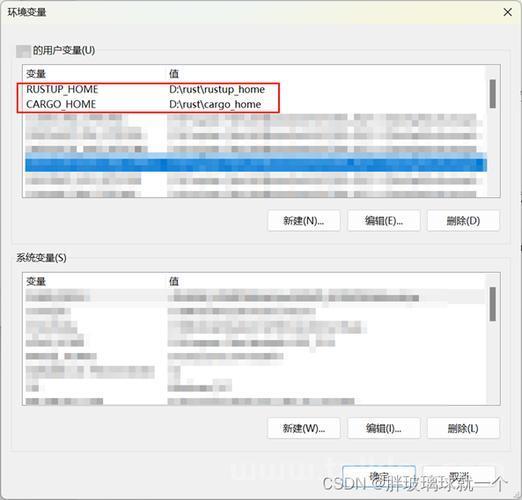Click 新建(W)... to add system variable

click(x=304, y=428)
